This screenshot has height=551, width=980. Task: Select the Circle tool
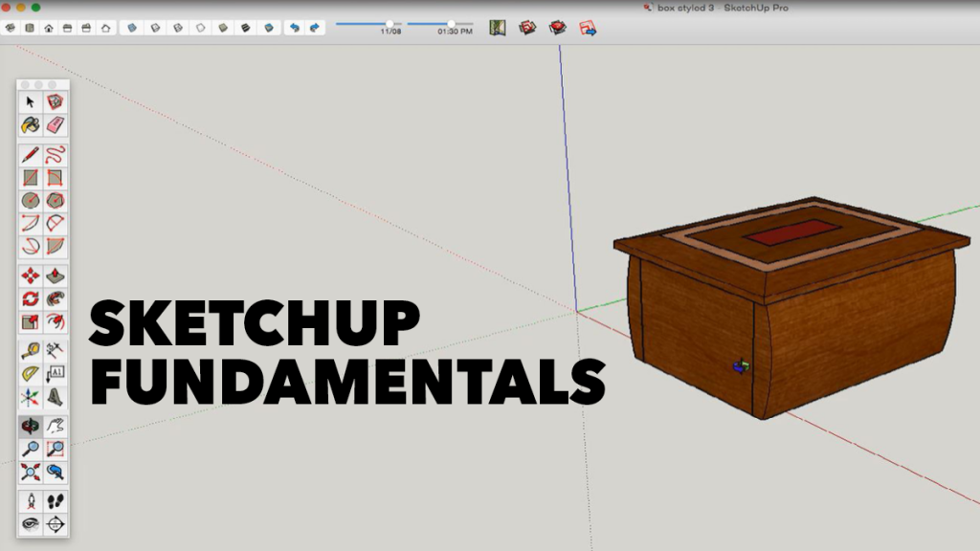30,201
